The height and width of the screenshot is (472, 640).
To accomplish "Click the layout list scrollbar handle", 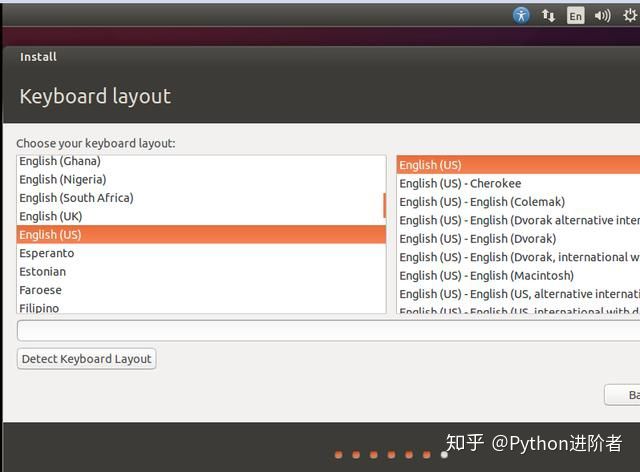I will click(x=384, y=205).
